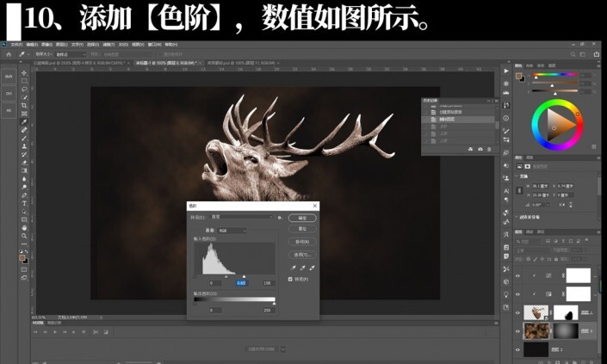Click the foreground color swatch in Color panel
Screen dimensions: 607x364
tap(518, 76)
